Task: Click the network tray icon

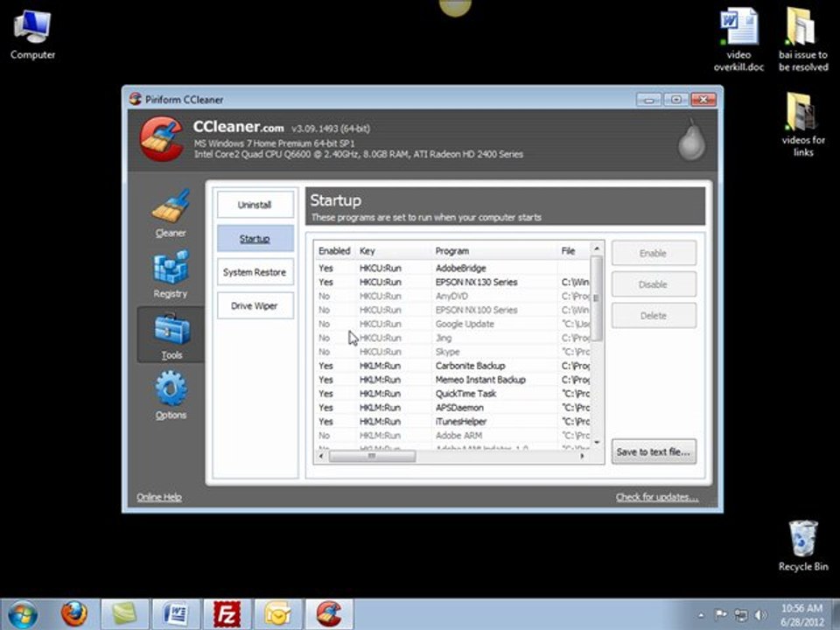Action: click(x=741, y=615)
